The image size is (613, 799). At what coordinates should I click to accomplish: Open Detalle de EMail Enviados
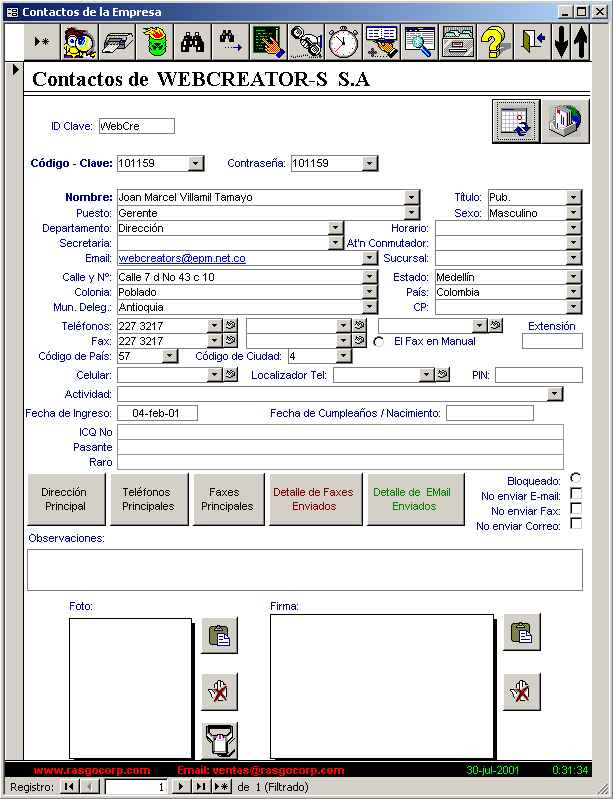click(415, 499)
